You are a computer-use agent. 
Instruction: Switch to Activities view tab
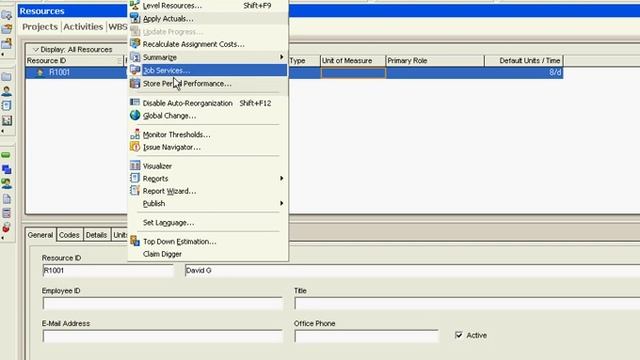click(x=83, y=27)
